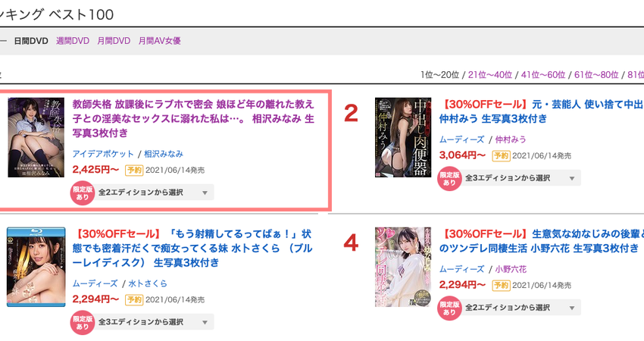Image resolution: width=644 pixels, height=341 pixels.
Task: Switch to the 週間DVD tab
Action: click(x=73, y=41)
